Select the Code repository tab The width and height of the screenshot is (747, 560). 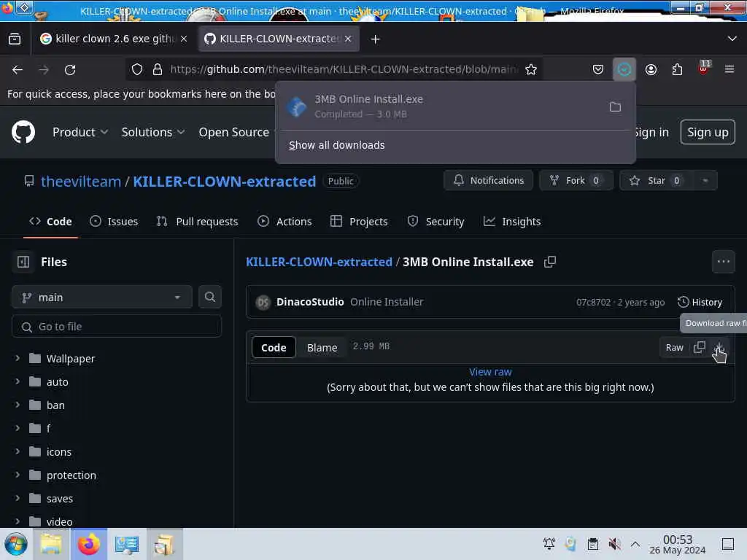(x=50, y=222)
